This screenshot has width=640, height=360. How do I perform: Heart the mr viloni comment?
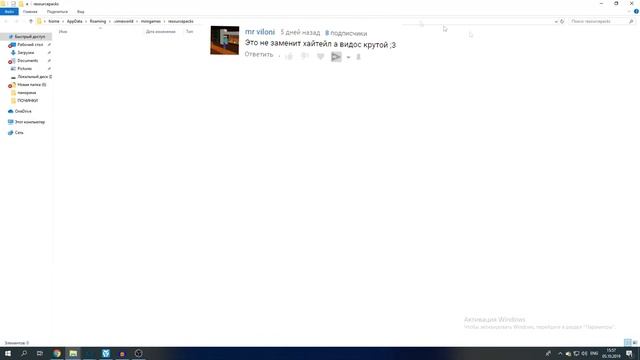click(320, 56)
